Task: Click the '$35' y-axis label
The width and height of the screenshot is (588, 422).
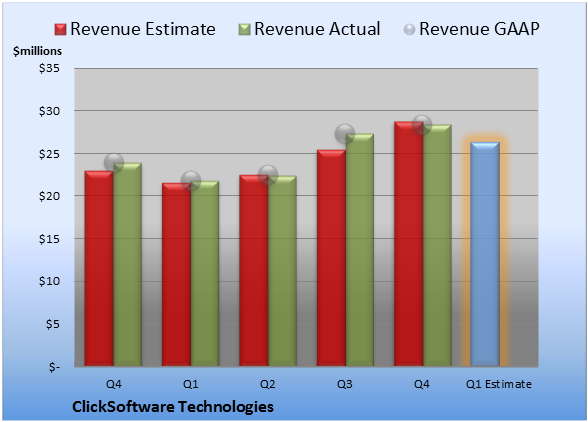Action: [x=50, y=68]
